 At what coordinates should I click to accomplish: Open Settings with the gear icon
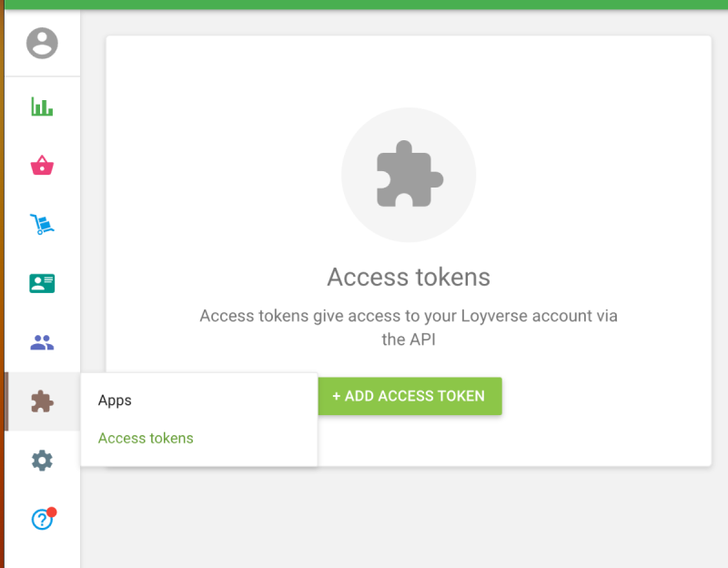(42, 461)
